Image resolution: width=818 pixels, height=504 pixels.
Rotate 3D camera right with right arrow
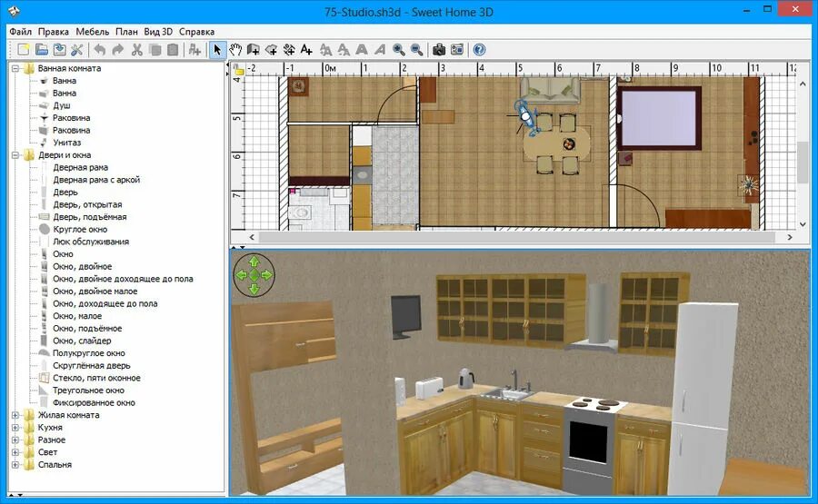pyautogui.click(x=266, y=274)
